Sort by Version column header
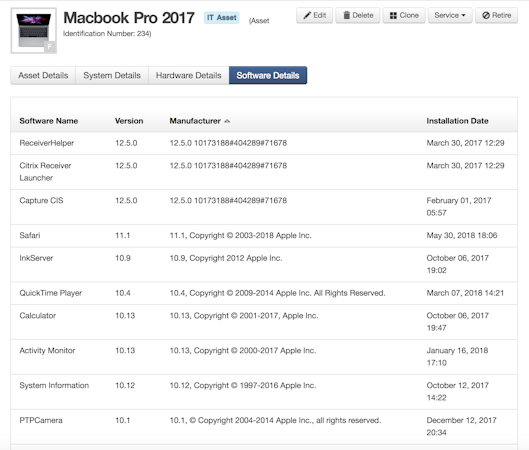Image resolution: width=529 pixels, height=450 pixels. (x=129, y=121)
